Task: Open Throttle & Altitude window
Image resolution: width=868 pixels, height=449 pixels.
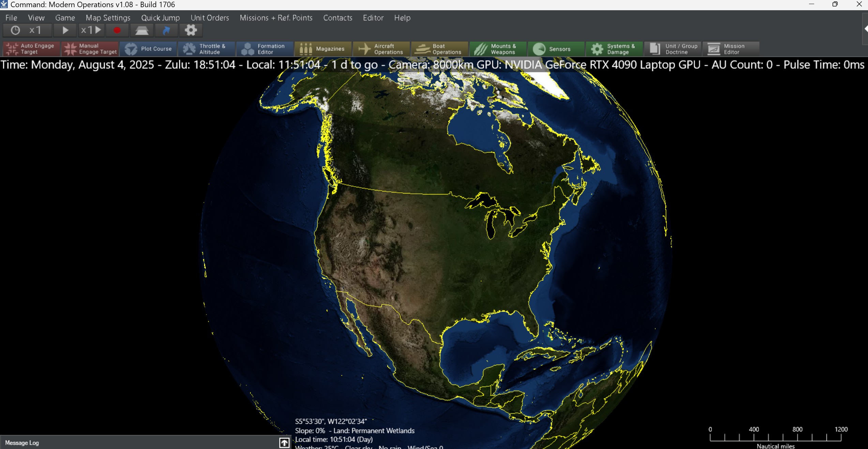Action: [x=207, y=49]
